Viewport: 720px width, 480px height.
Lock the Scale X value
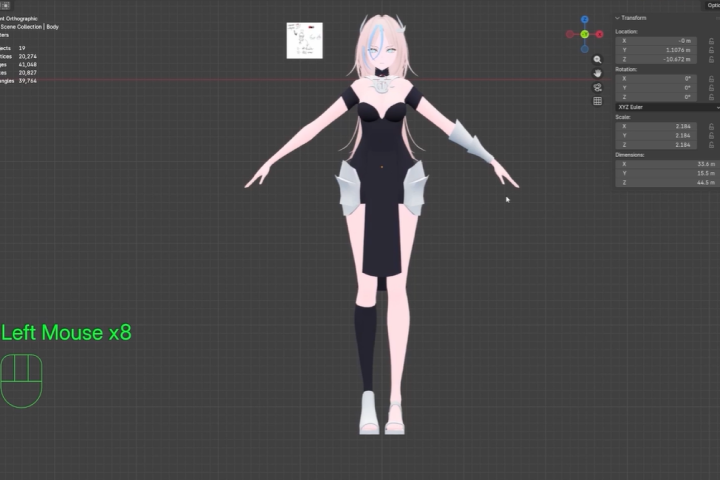(x=711, y=126)
